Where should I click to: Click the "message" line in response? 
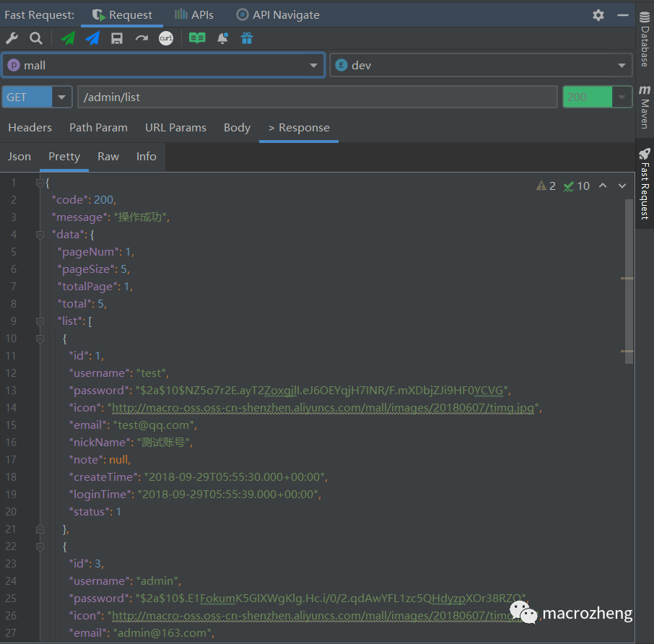(x=110, y=217)
